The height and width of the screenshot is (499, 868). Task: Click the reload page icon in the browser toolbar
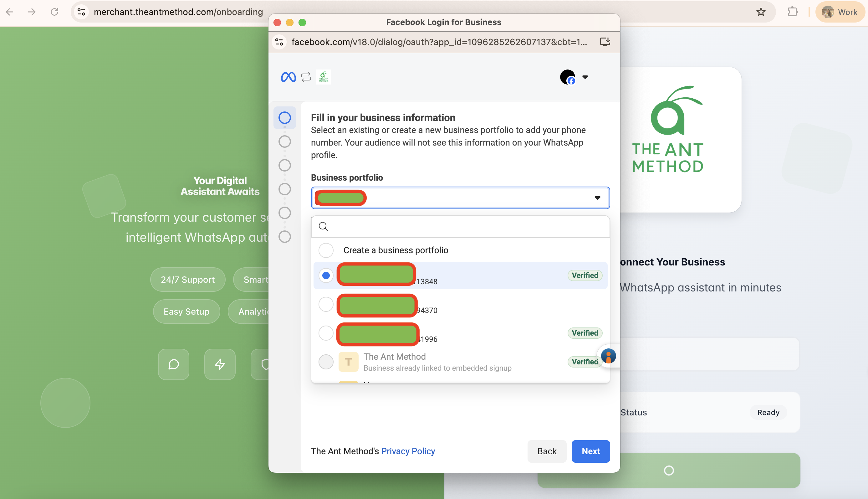[x=54, y=12]
